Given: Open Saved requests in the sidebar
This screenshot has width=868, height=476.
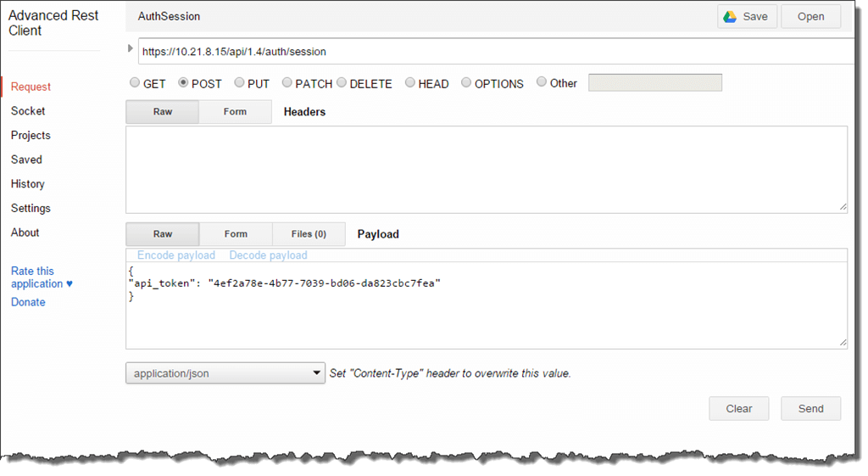Looking at the screenshot, I should (26, 160).
